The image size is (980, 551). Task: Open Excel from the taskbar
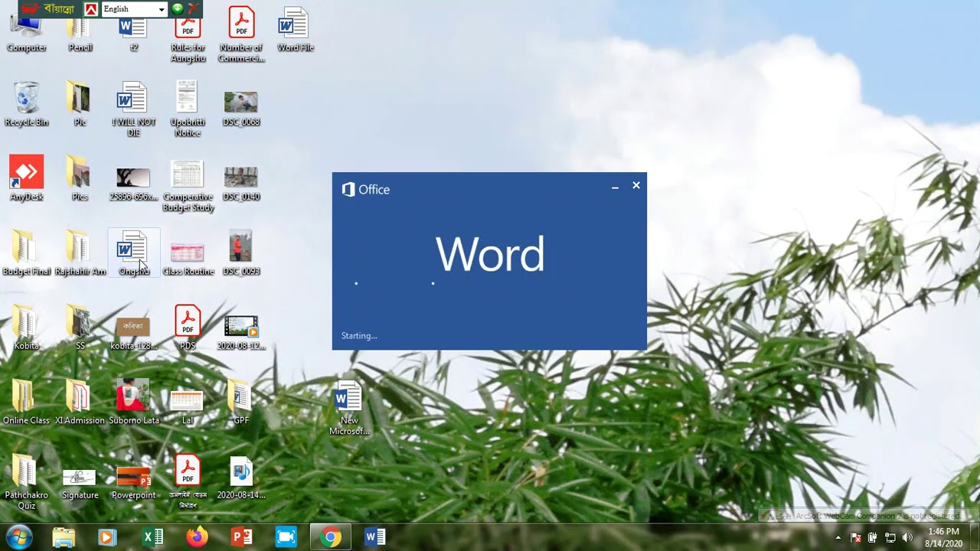pyautogui.click(x=153, y=537)
